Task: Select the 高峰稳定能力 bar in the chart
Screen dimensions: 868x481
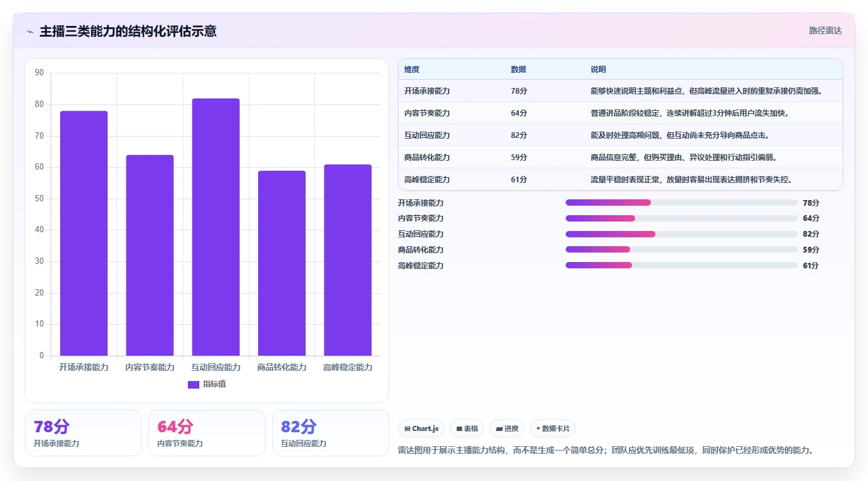Action: tap(348, 260)
